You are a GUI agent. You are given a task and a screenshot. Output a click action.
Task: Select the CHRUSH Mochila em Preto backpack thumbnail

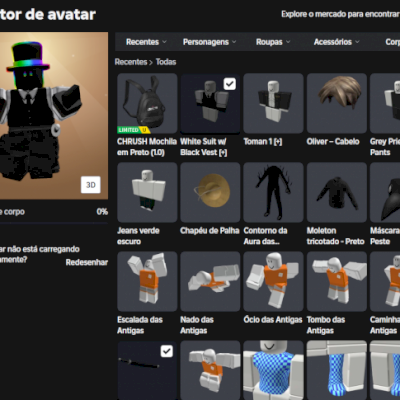(x=147, y=103)
